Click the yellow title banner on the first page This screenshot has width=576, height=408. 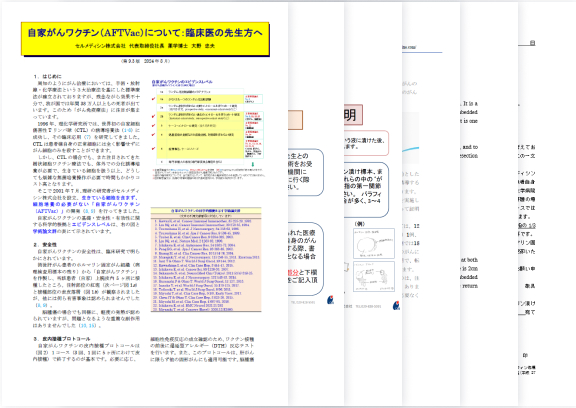pyautogui.click(x=145, y=39)
